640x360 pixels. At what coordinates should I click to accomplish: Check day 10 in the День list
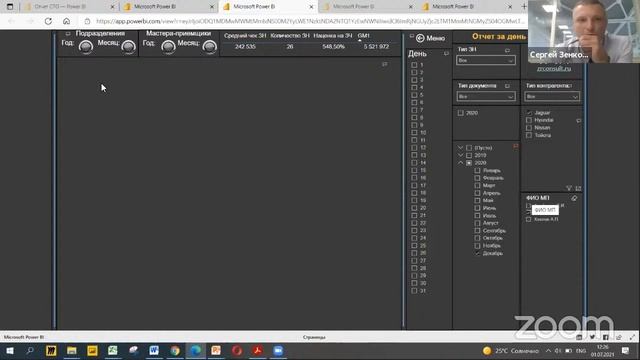tap(414, 133)
